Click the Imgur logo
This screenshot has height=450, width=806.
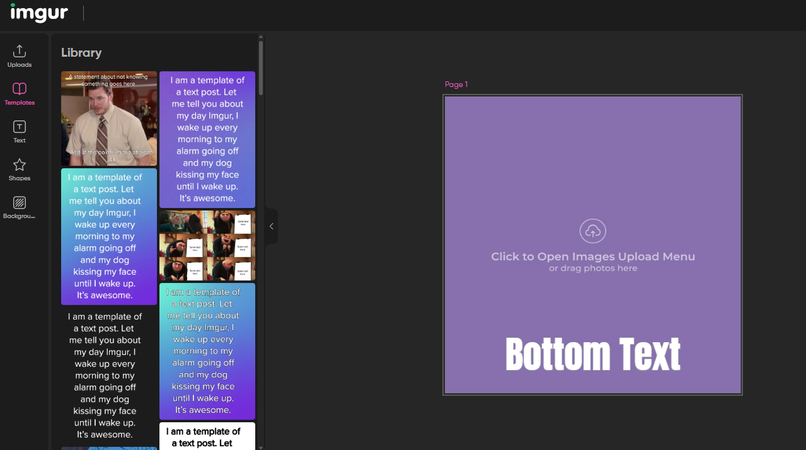[39, 13]
